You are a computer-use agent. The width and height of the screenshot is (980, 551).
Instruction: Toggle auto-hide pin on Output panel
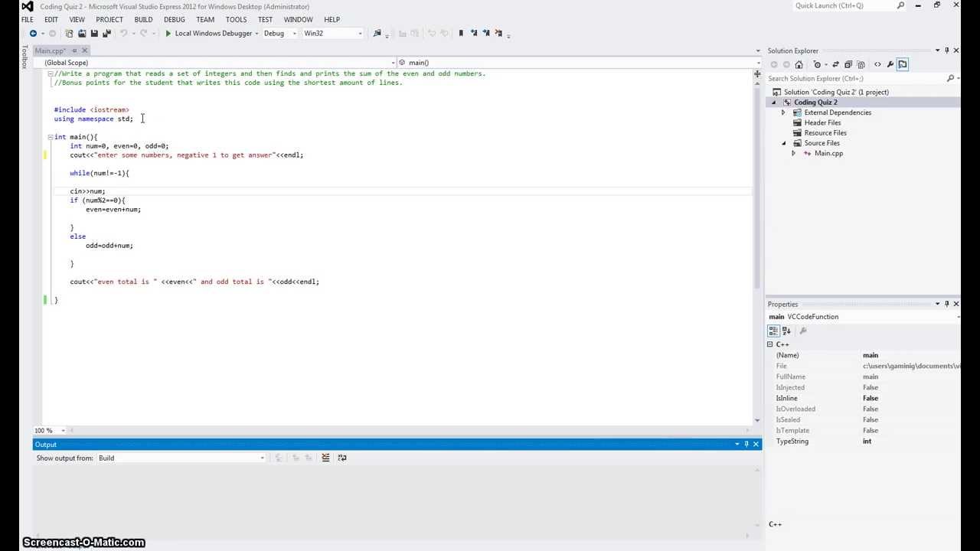click(x=746, y=444)
